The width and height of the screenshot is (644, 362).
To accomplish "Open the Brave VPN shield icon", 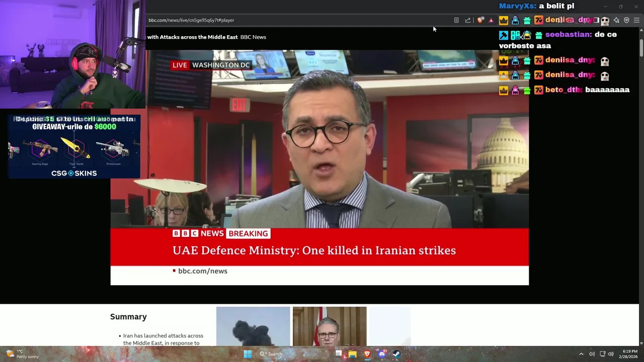I will point(626,20).
